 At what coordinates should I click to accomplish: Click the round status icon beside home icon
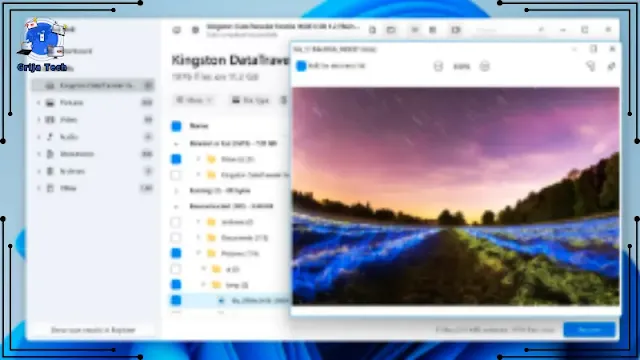click(196, 30)
